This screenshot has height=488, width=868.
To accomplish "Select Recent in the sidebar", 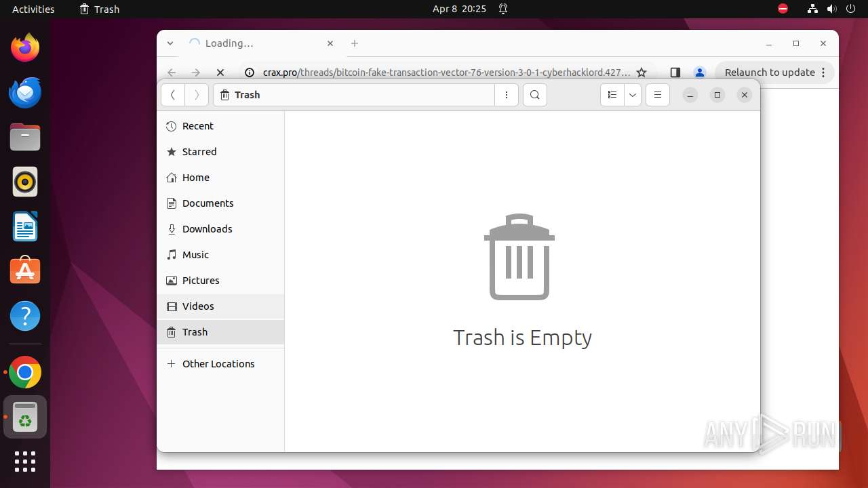I will point(220,126).
